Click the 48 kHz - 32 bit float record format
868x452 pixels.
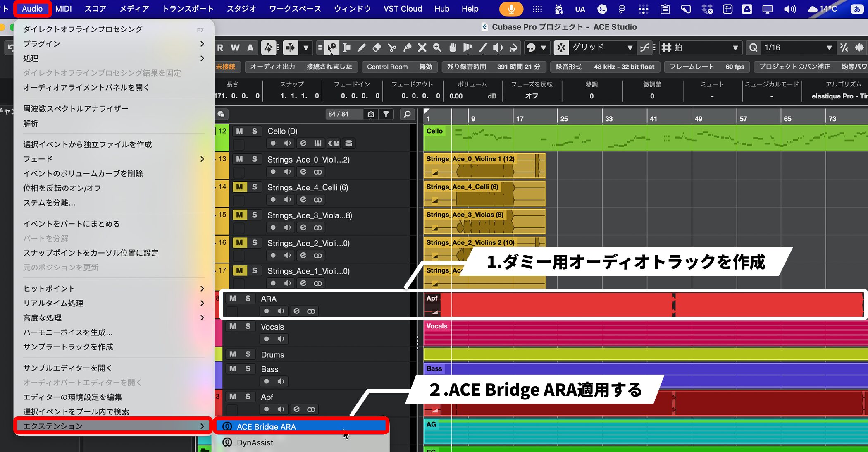(624, 67)
